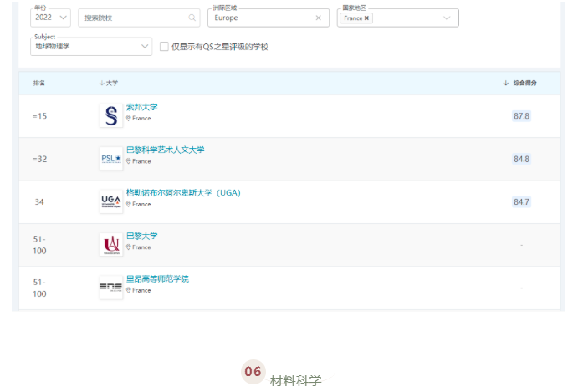583x392 pixels.
Task: Click the Sorbonne S logo
Action: point(110,116)
